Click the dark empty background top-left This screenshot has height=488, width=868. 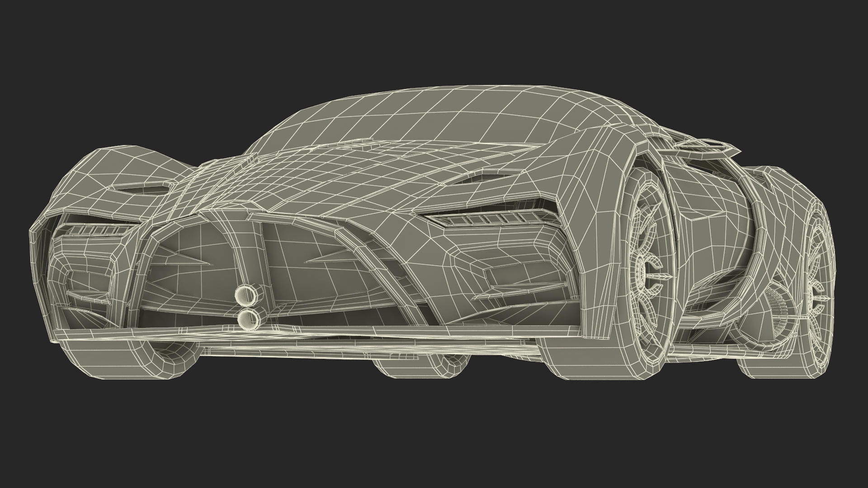[68, 54]
